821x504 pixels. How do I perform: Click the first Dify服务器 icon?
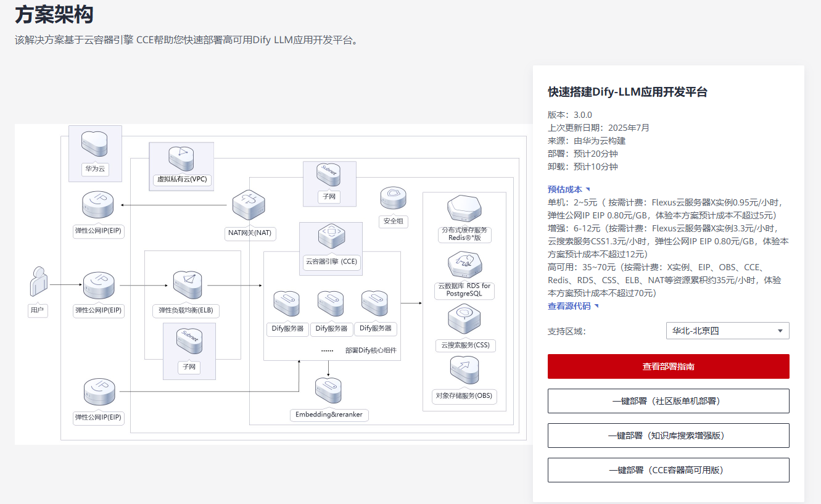[x=287, y=305]
